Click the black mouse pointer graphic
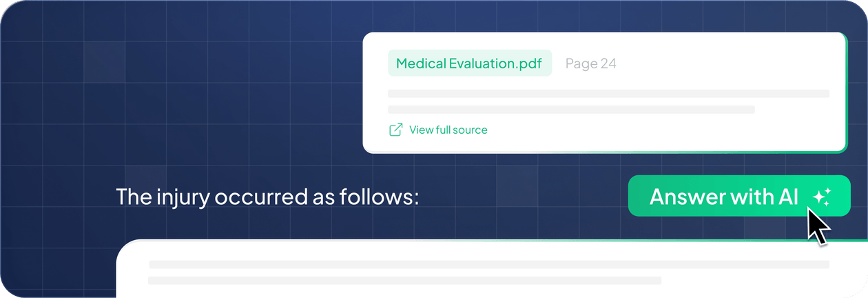Image resolution: width=868 pixels, height=298 pixels. coord(818,226)
